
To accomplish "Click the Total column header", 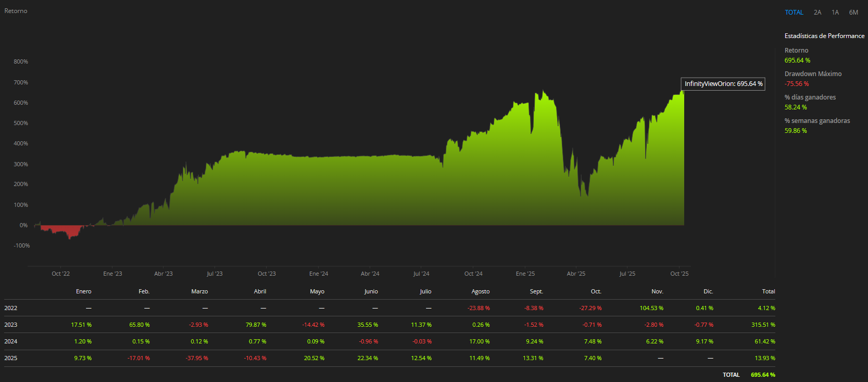I will [x=768, y=291].
